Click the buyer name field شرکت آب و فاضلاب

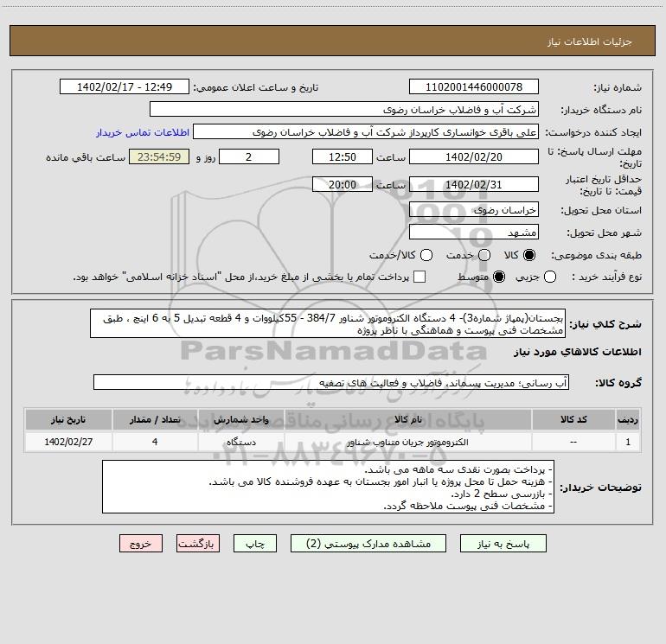pos(344,110)
